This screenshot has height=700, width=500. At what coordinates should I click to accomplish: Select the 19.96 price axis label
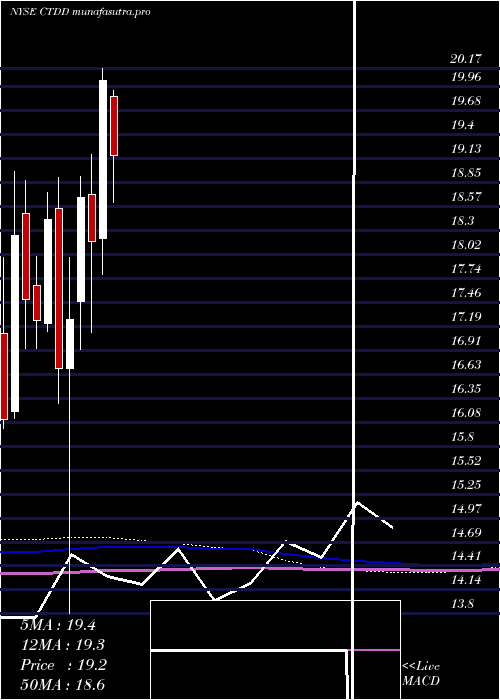[x=466, y=77]
